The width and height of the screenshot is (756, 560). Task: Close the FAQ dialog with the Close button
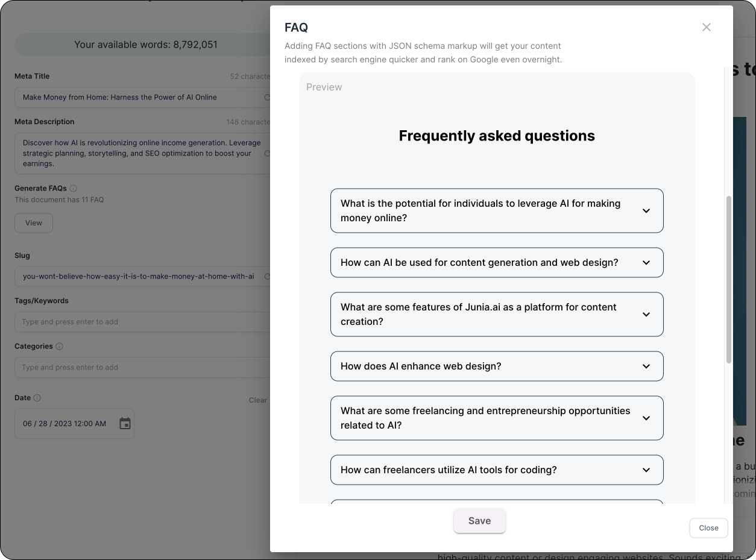708,528
